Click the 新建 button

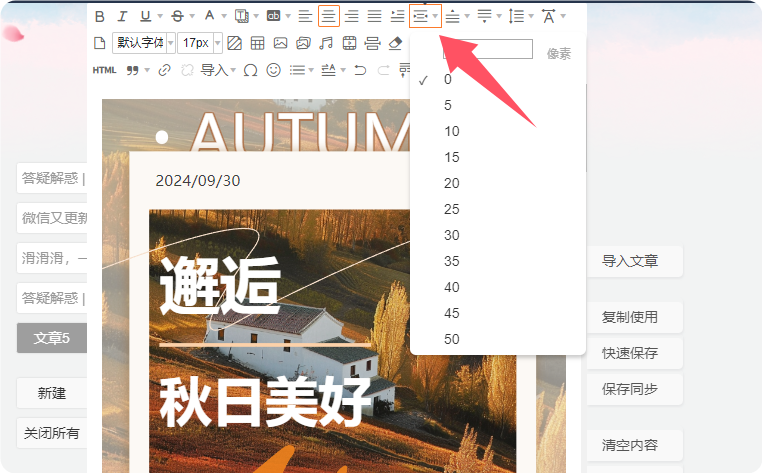(x=52, y=393)
